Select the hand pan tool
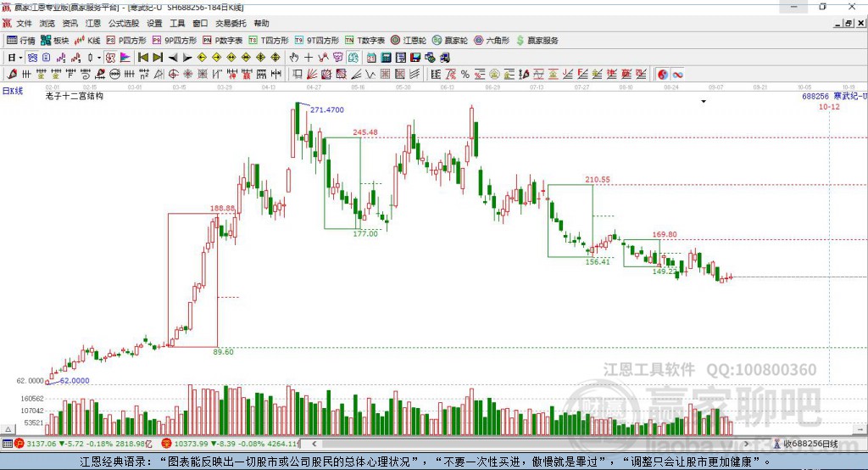Image resolution: width=868 pixels, height=470 pixels. 294,58
